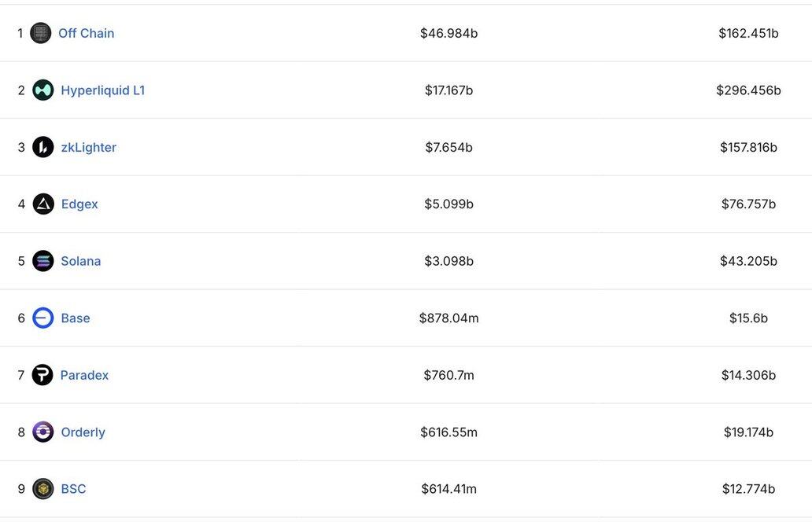
Task: Open the Hyperliquid L1 chain page
Action: [x=102, y=90]
